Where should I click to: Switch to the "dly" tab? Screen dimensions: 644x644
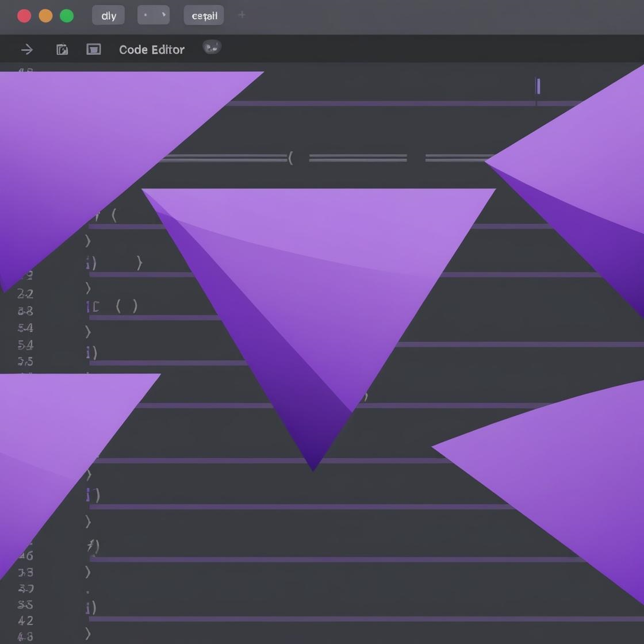pos(108,16)
